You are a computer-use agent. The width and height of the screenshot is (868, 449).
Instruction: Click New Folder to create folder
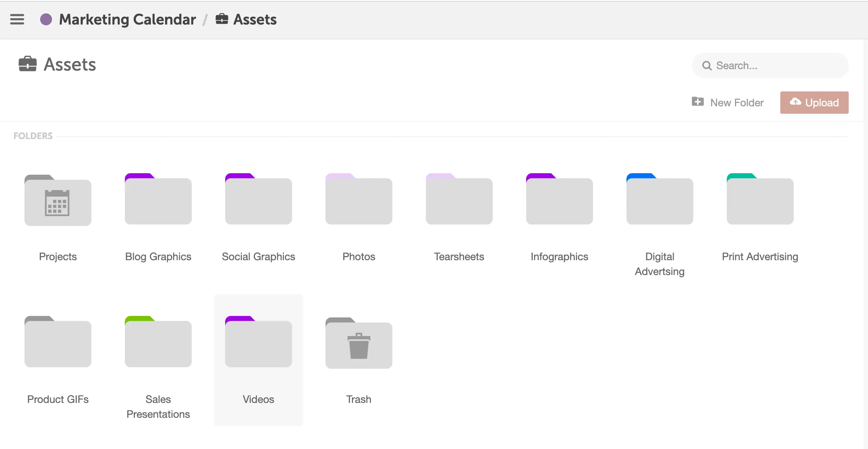click(727, 103)
